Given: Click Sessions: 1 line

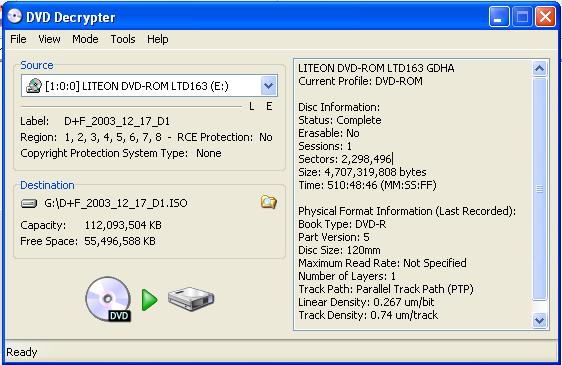Looking at the screenshot, I should click(325, 146).
